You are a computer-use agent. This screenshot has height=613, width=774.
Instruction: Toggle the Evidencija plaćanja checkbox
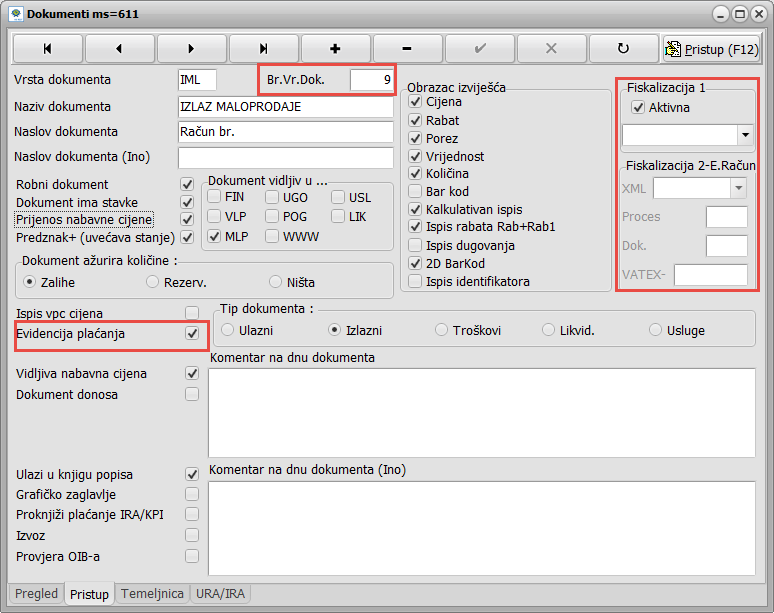192,334
